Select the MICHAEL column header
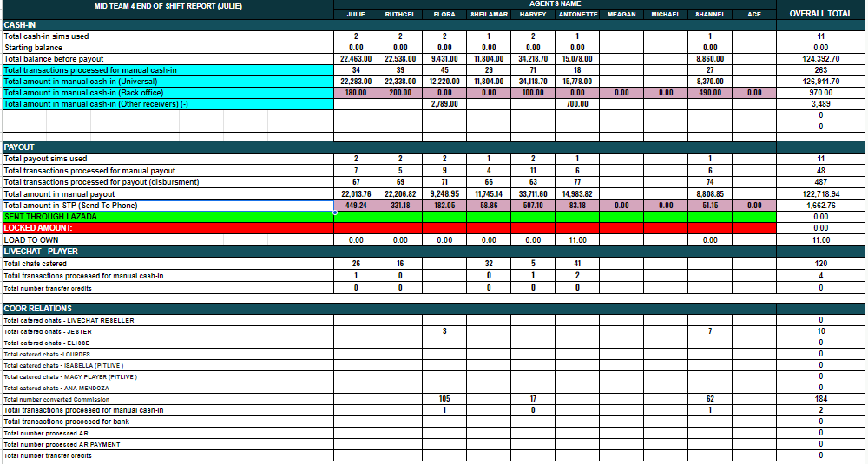 click(x=666, y=15)
